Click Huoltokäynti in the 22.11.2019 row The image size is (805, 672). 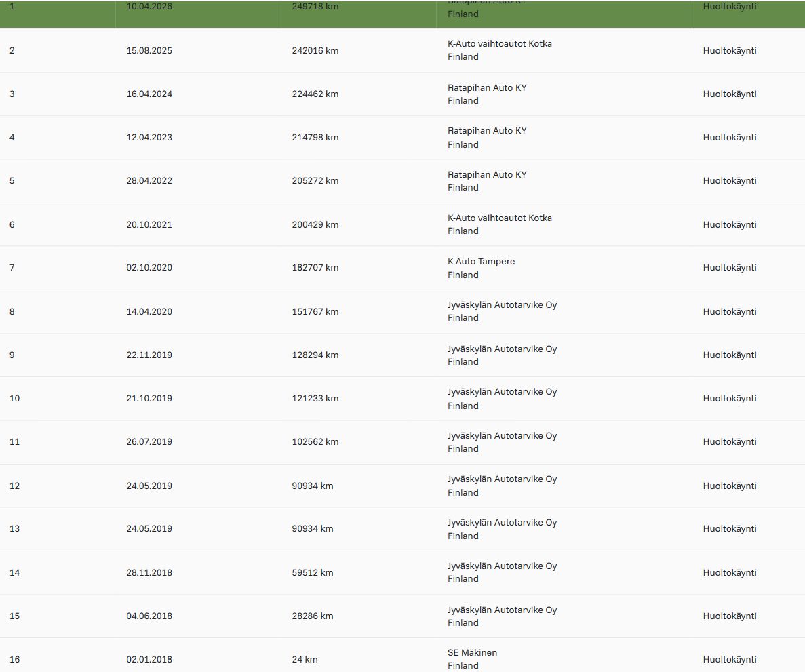pos(730,355)
